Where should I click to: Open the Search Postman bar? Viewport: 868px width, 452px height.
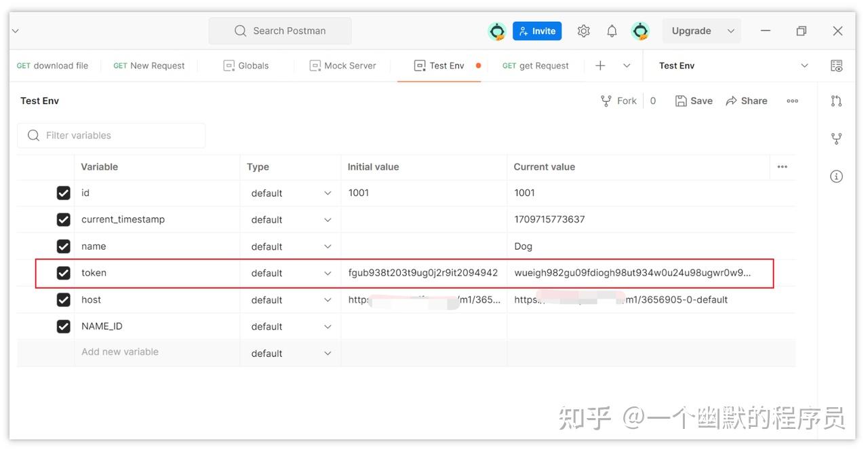(x=279, y=31)
